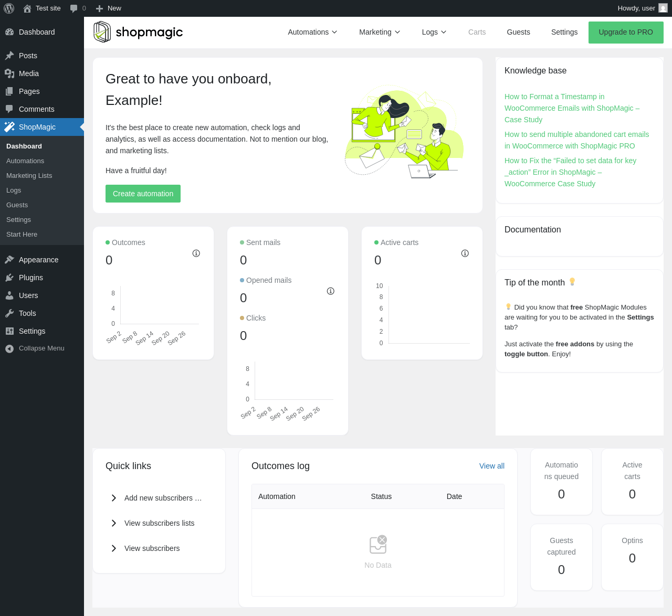The width and height of the screenshot is (672, 616).
Task: Click the Knowledge base heading
Action: click(x=535, y=71)
